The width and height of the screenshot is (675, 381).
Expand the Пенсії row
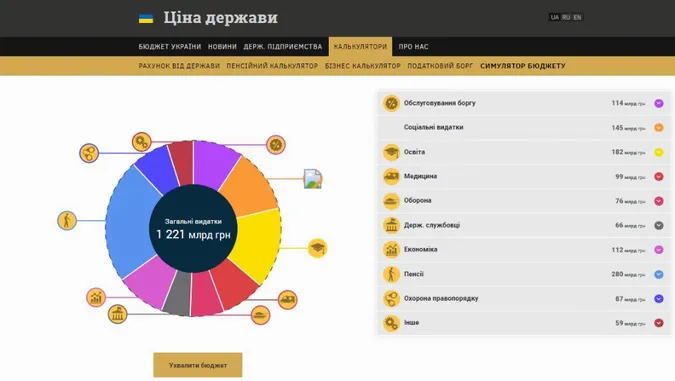click(x=659, y=274)
